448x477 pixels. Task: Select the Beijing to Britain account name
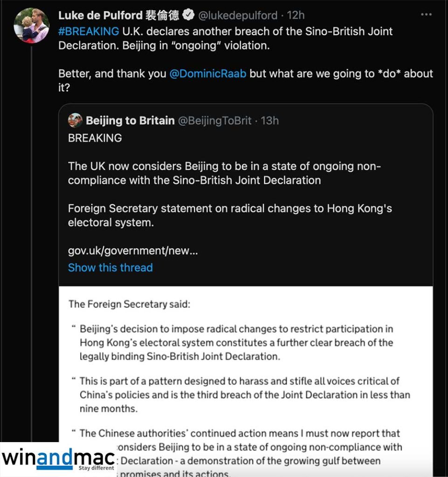pyautogui.click(x=130, y=121)
